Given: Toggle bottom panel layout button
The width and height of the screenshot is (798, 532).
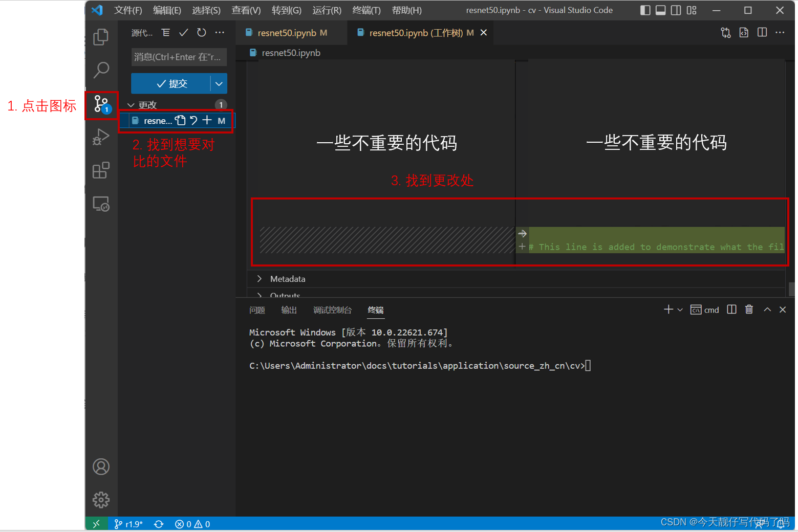Looking at the screenshot, I should [661, 10].
